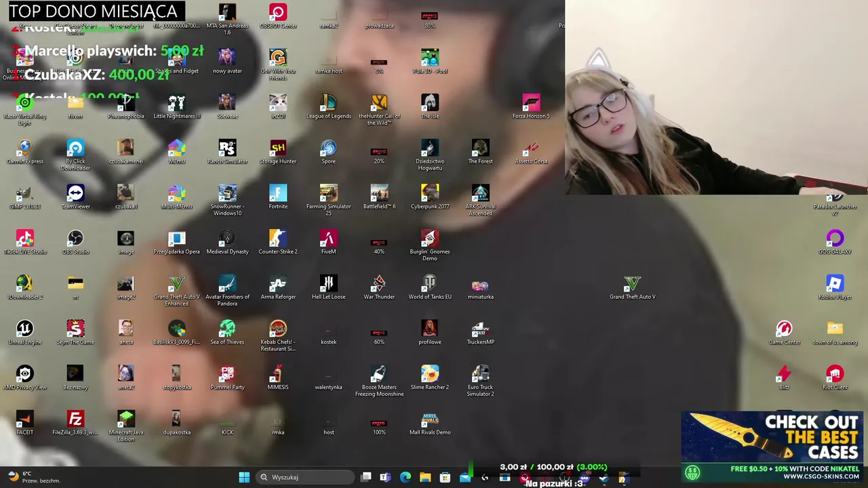Open Kebab Chefs! Restaurant Simulator icon
Image resolution: width=868 pixels, height=488 pixels.
click(278, 335)
